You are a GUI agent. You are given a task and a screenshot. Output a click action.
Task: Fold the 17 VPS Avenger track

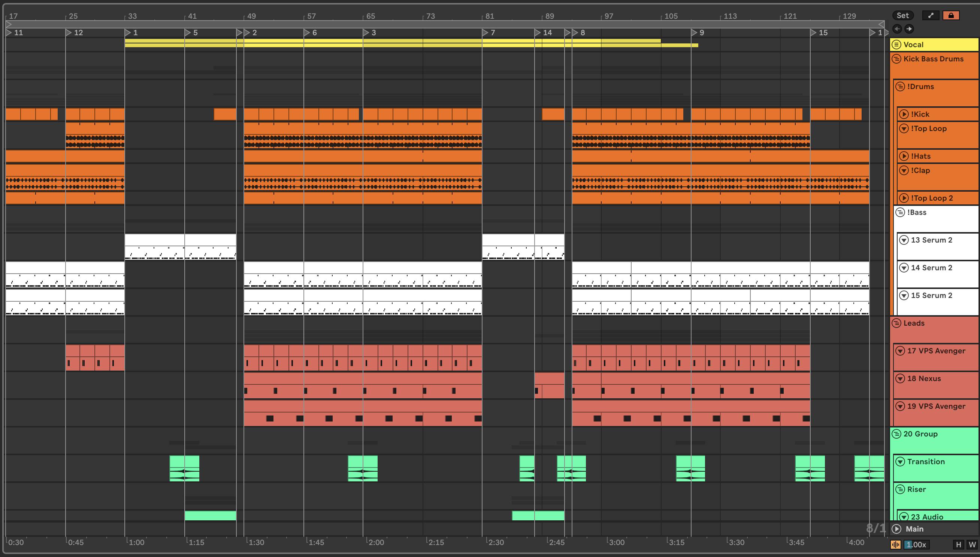[x=900, y=351]
